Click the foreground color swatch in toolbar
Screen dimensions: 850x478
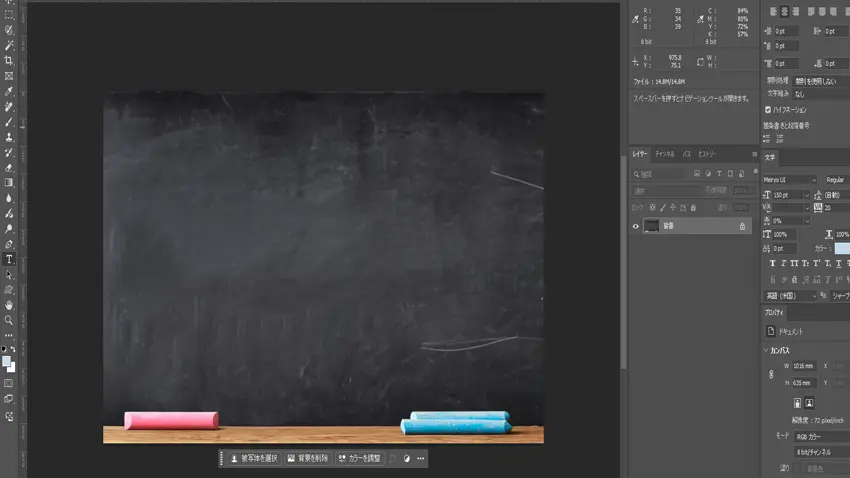(6, 361)
